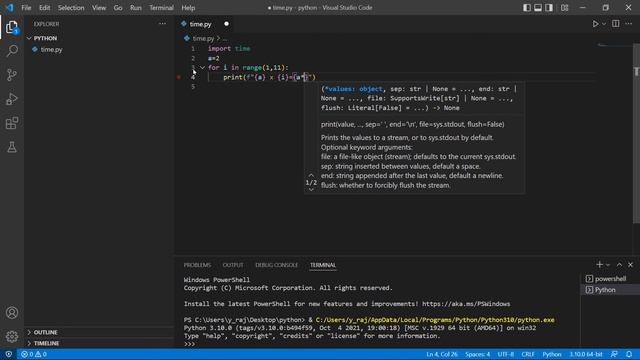Open notifications bell icon
The height and width of the screenshot is (360, 640).
pyautogui.click(x=629, y=354)
